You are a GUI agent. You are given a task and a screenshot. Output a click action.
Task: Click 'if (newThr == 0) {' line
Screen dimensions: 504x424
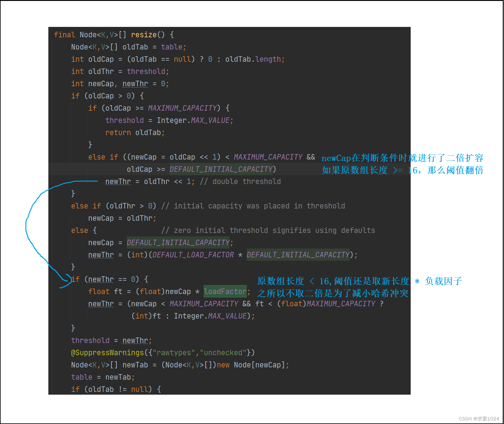click(110, 279)
